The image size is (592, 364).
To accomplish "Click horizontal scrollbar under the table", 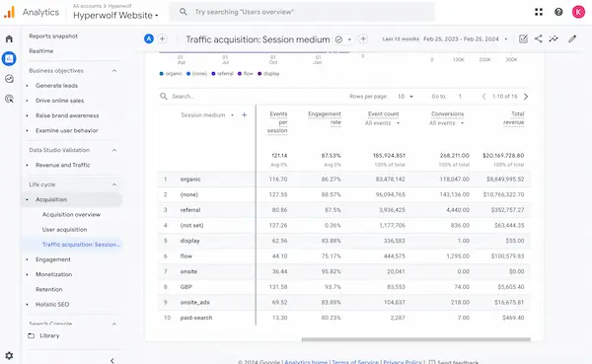I will (x=416, y=339).
